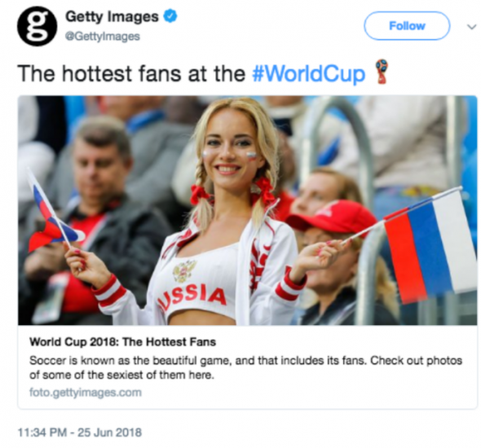Click the 'Soccer is known' card description text

coord(245,367)
